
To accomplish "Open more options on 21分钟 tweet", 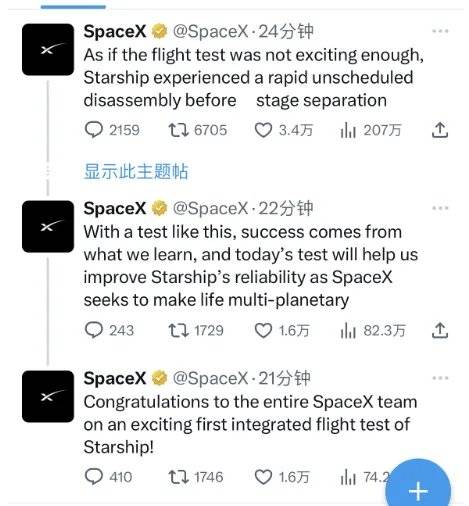I will tap(440, 378).
